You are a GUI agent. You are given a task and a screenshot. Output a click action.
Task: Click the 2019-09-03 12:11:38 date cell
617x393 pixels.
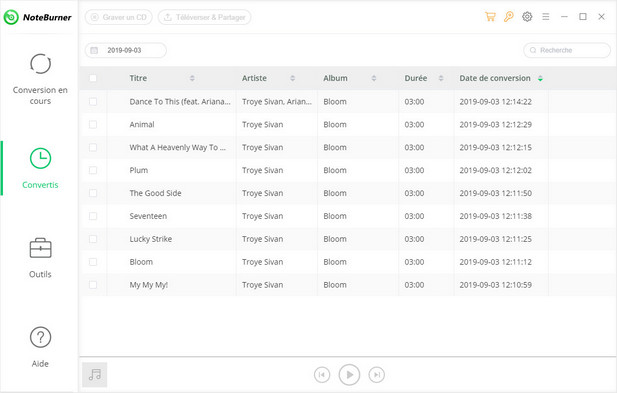tap(495, 216)
